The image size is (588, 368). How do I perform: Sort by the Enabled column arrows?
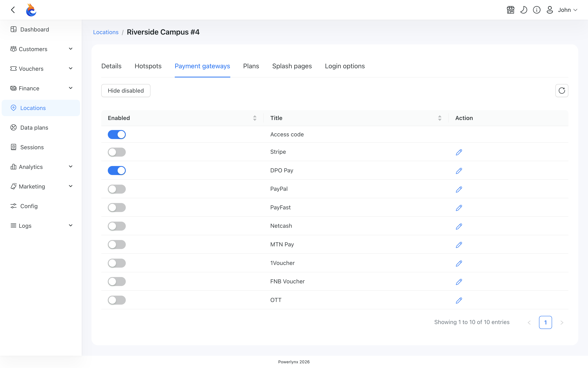[x=255, y=118]
